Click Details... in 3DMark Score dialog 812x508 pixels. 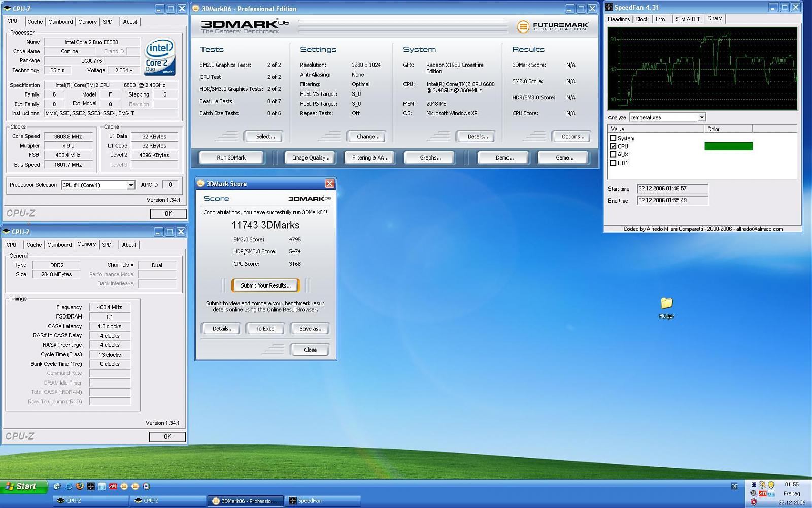click(x=222, y=329)
